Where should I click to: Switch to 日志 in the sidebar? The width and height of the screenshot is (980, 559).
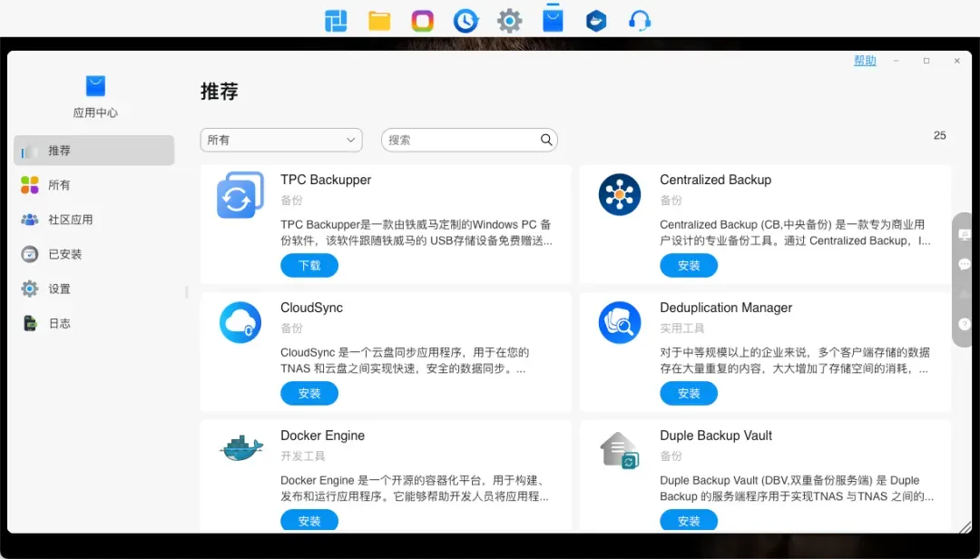59,323
